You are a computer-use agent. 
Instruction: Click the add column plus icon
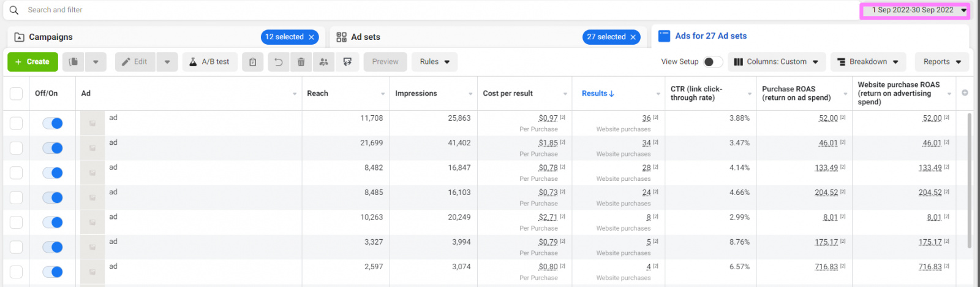pos(965,93)
